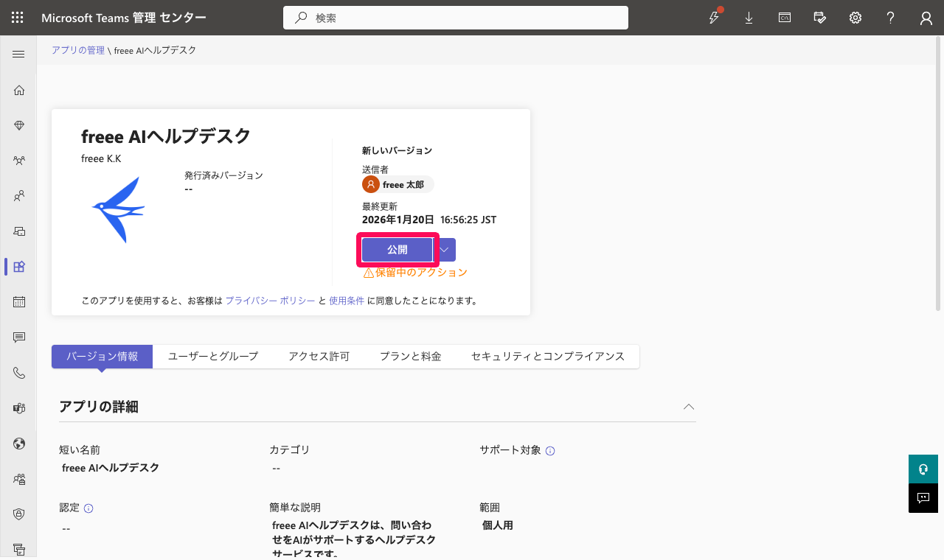Click the freee swallow logo image

pyautogui.click(x=119, y=210)
